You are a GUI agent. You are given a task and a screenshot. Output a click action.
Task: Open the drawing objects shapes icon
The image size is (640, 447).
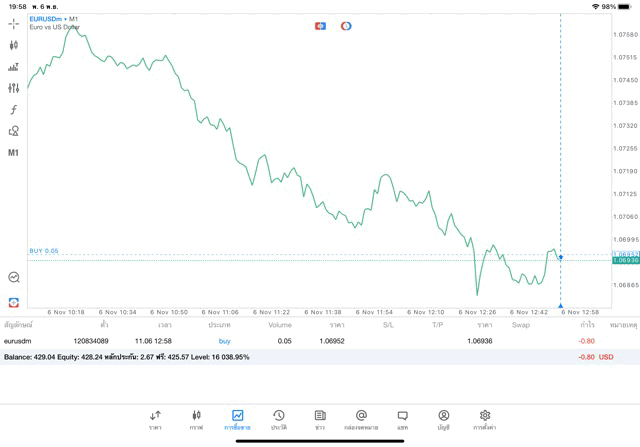[14, 131]
